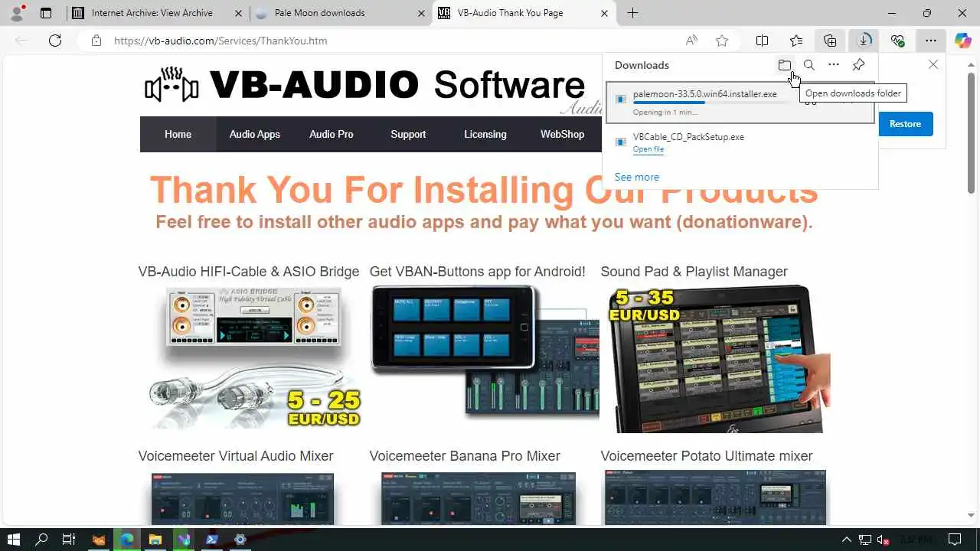Screen dimensions: 980x551
Task: Close the Pale Moon downloads tab
Action: [x=422, y=13]
